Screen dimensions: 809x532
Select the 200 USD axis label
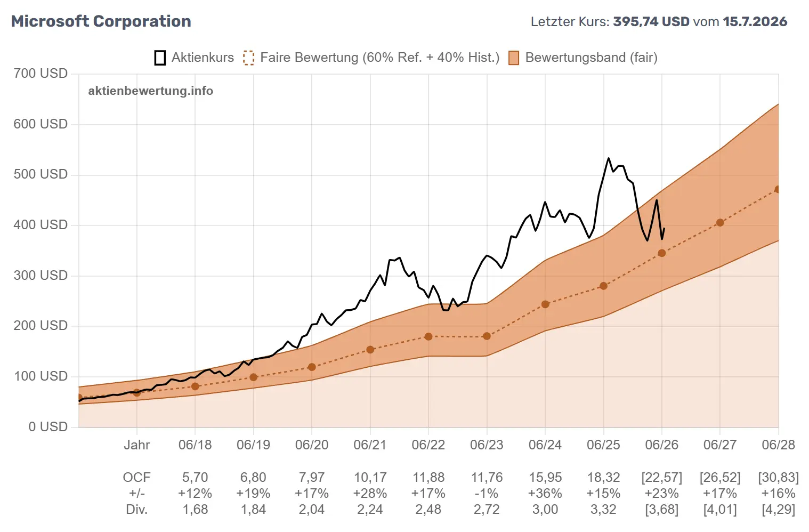click(x=41, y=326)
